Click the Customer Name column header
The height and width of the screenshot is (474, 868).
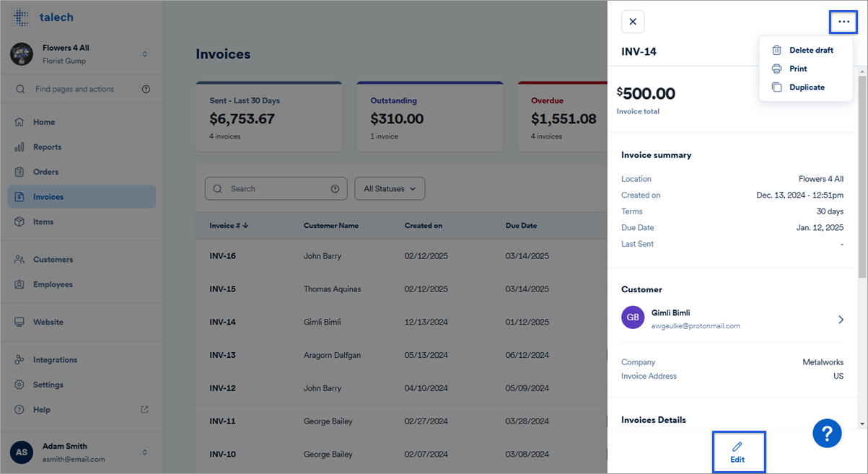click(x=331, y=226)
